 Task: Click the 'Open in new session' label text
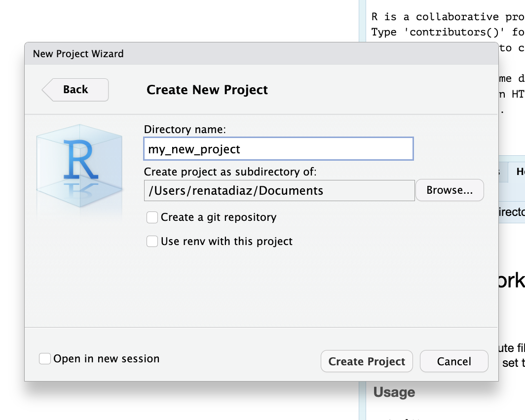[x=107, y=359]
